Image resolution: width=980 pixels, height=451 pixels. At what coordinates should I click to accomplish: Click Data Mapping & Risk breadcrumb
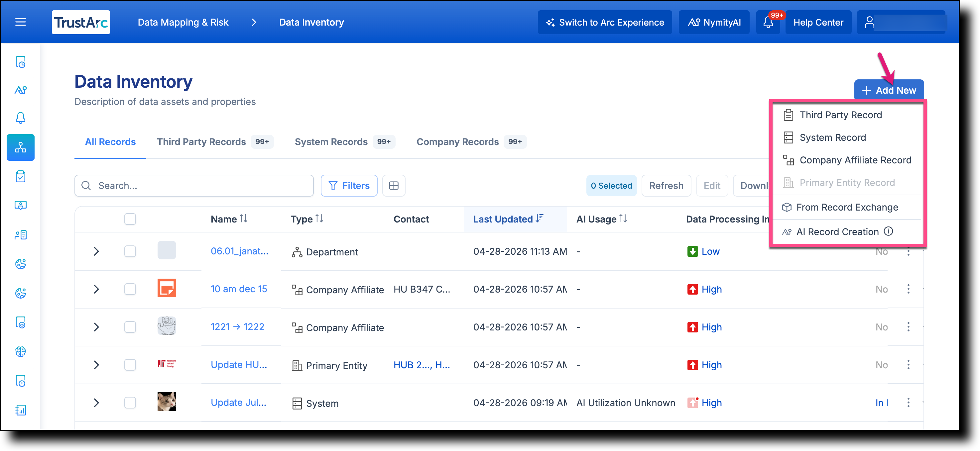coord(183,22)
